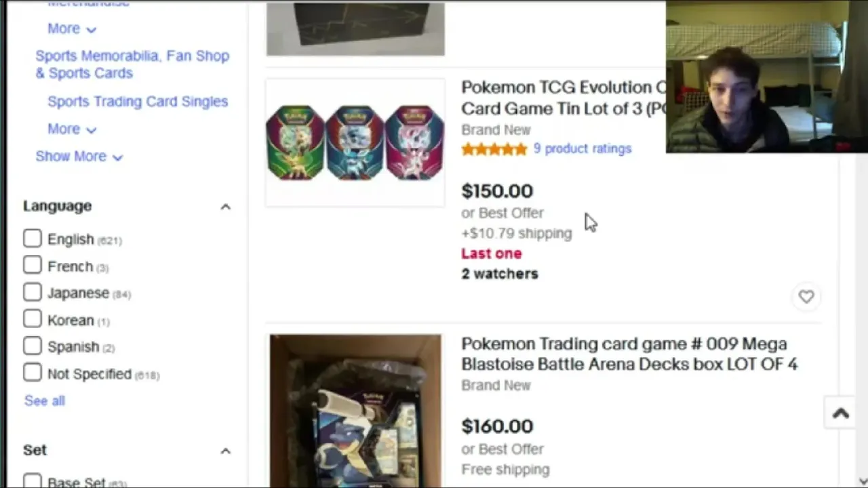
Task: Click the Blastoise box listing photo
Action: click(x=355, y=410)
